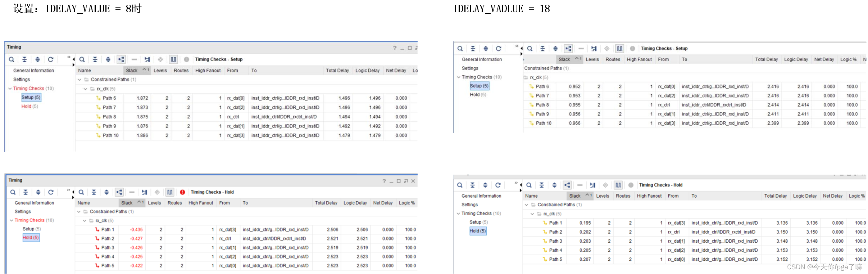This screenshot has height=274, width=868.
Task: Click waveform icon in top-right Setup toolbar
Action: [619, 49]
